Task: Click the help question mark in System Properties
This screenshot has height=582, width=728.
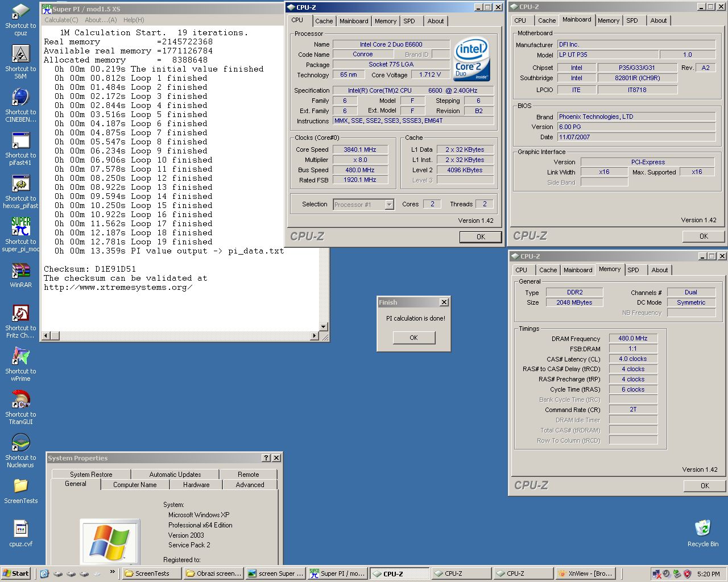Action: coord(266,458)
